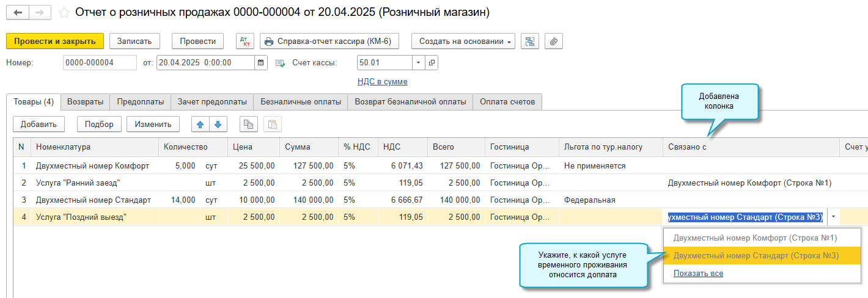868x298 pixels.
Task: Click НДС cell 6 666,67
Action: point(403,200)
